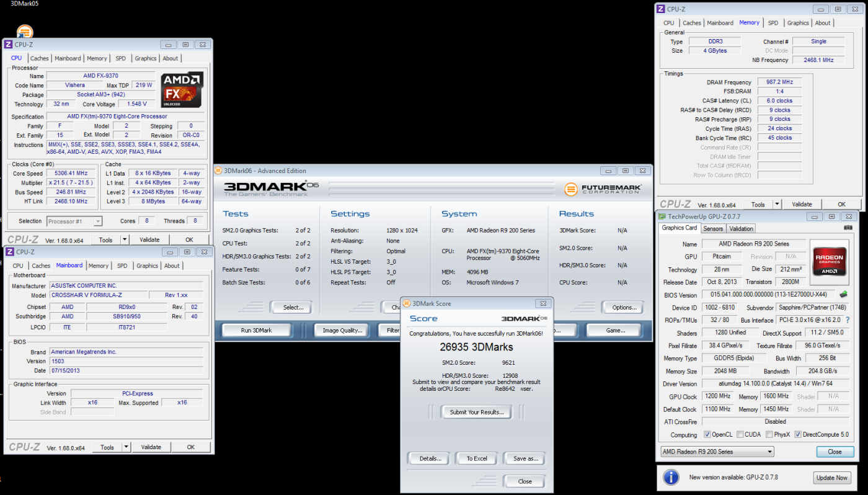Click the title bar icon of the CPU-Z Mainboard window
The height and width of the screenshot is (495, 868).
pos(9,252)
